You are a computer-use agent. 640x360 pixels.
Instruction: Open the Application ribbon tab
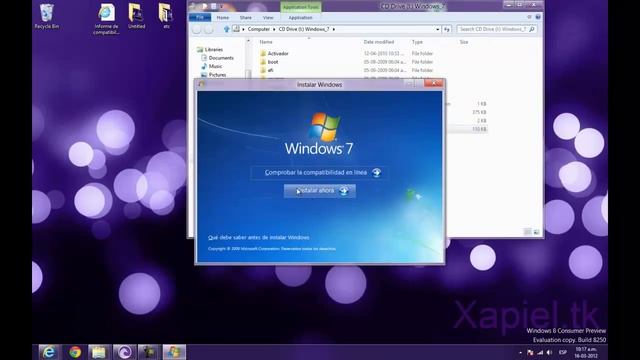pyautogui.click(x=300, y=18)
